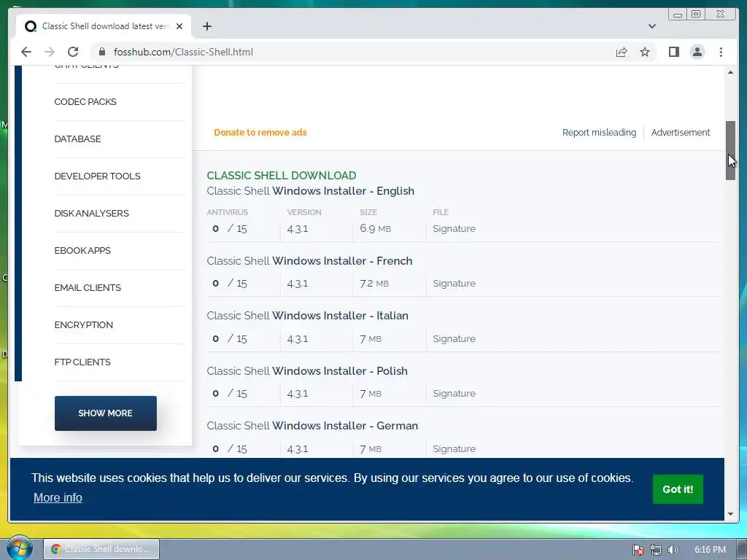Image resolution: width=747 pixels, height=560 pixels.
Task: Click the CLASSIC SHELL DOWNLOAD heading
Action: pyautogui.click(x=281, y=175)
